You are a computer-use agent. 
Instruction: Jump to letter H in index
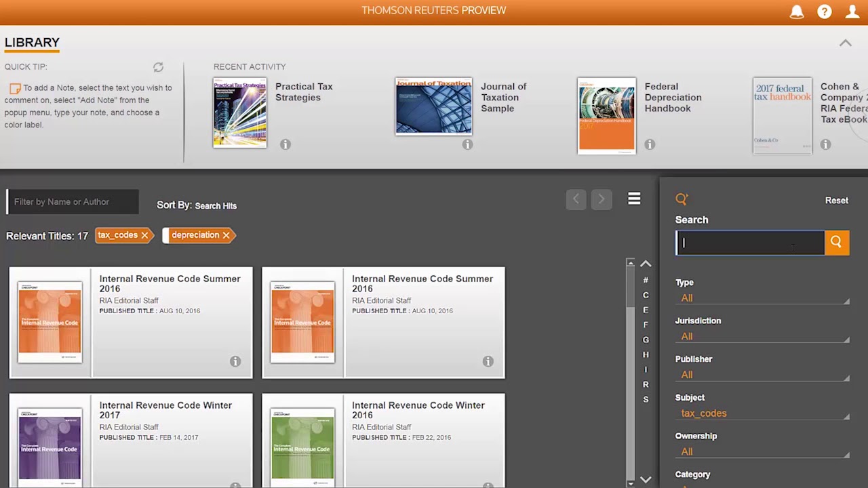tap(646, 354)
